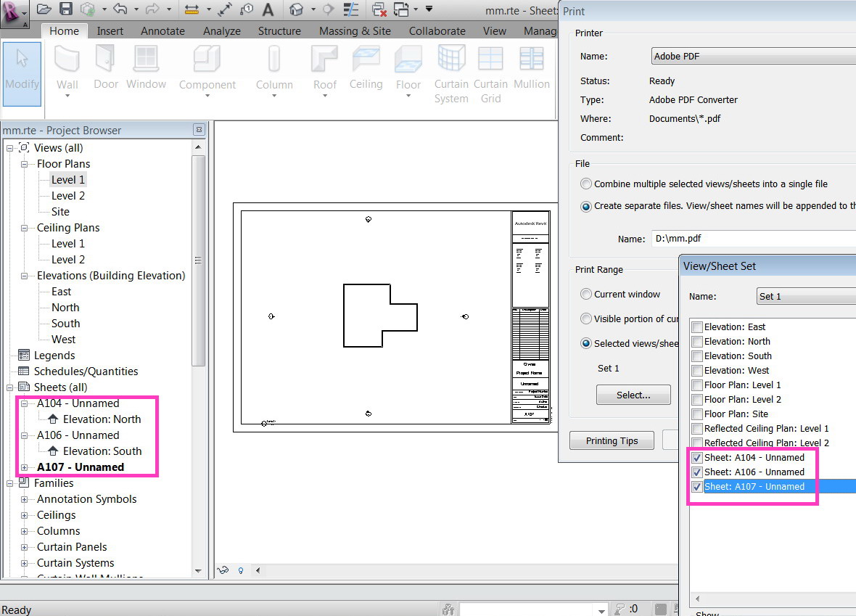This screenshot has width=856, height=616.
Task: Click the Select... button under Set 1
Action: 633,395
